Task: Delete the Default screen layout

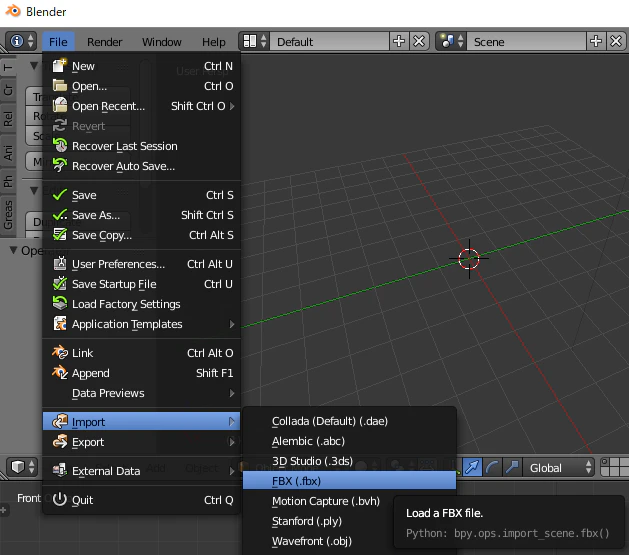Action: pos(419,41)
